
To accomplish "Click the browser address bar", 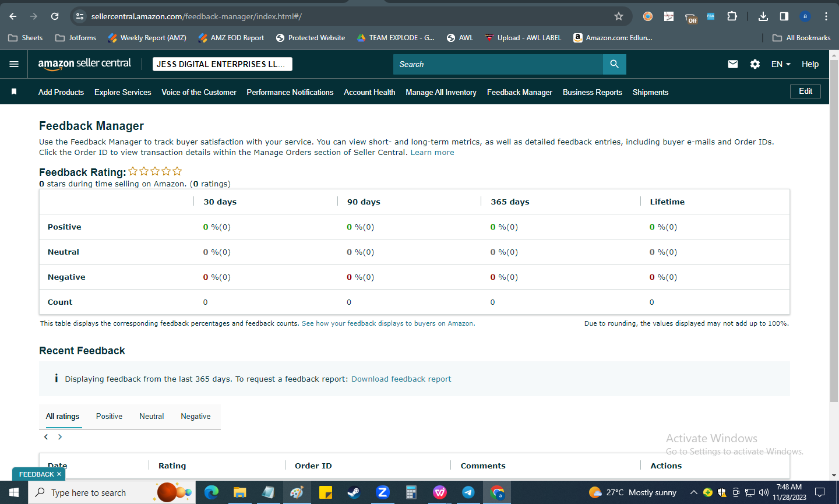I will coord(350,16).
